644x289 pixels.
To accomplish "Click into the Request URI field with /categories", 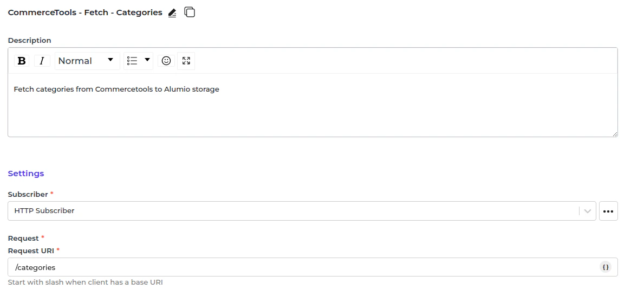I will 303,267.
